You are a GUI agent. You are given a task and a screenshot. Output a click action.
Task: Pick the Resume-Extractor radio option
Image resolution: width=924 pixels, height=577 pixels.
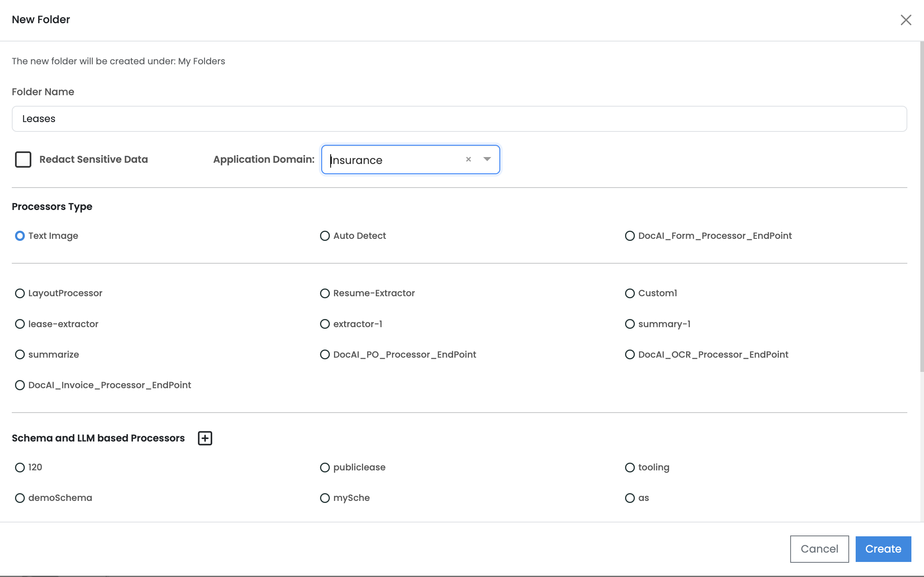(x=325, y=293)
